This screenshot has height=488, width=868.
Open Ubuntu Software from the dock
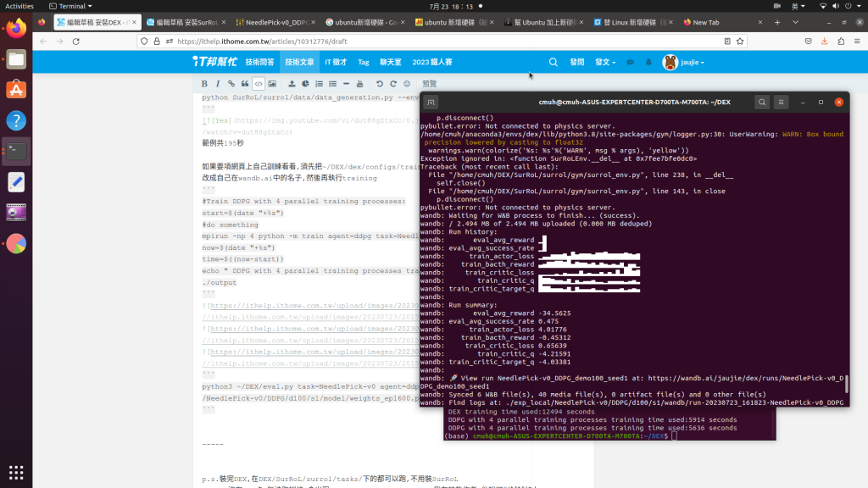click(x=16, y=90)
